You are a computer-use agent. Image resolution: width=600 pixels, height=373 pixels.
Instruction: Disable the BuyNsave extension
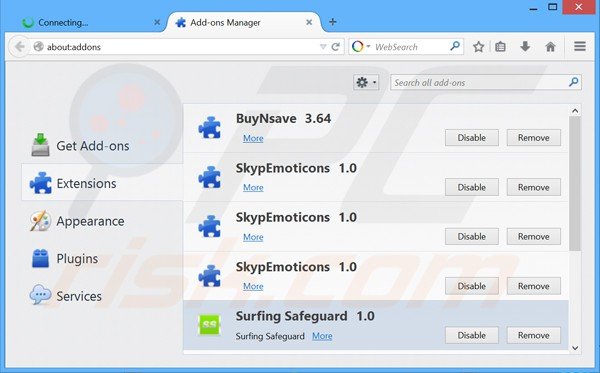pyautogui.click(x=471, y=138)
